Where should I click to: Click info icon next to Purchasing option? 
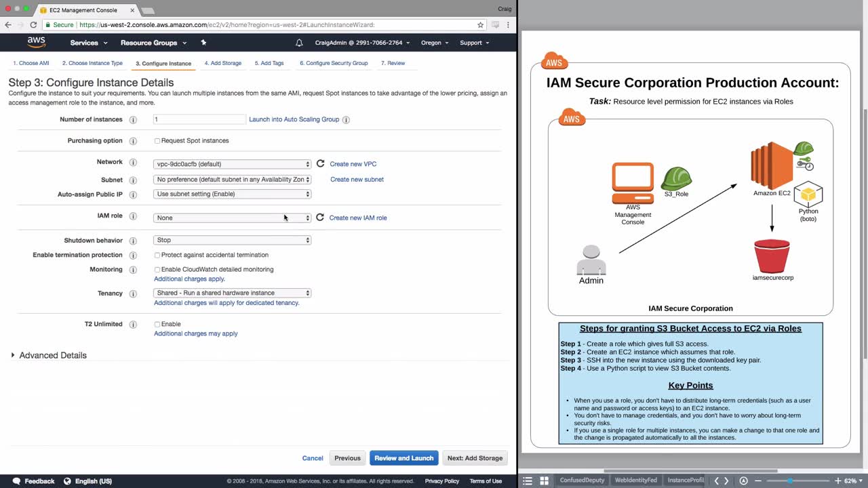(x=133, y=141)
